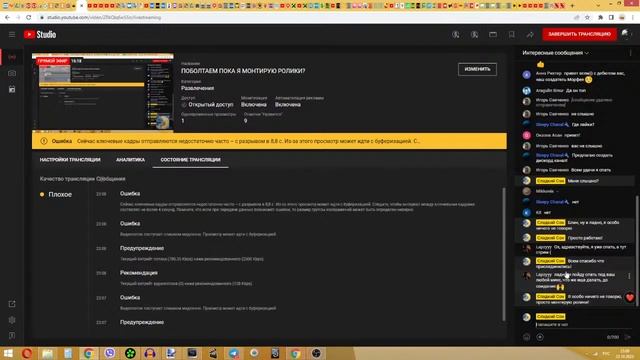Click the YouTube Studio logo
The width and height of the screenshot is (640, 360).
pos(40,35)
